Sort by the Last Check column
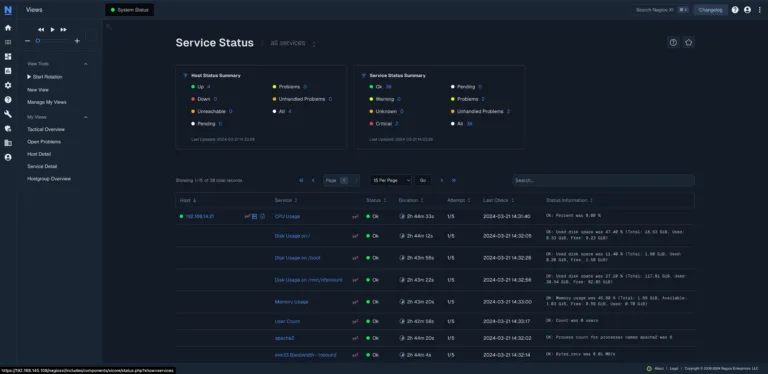The width and height of the screenshot is (768, 374). 499,201
